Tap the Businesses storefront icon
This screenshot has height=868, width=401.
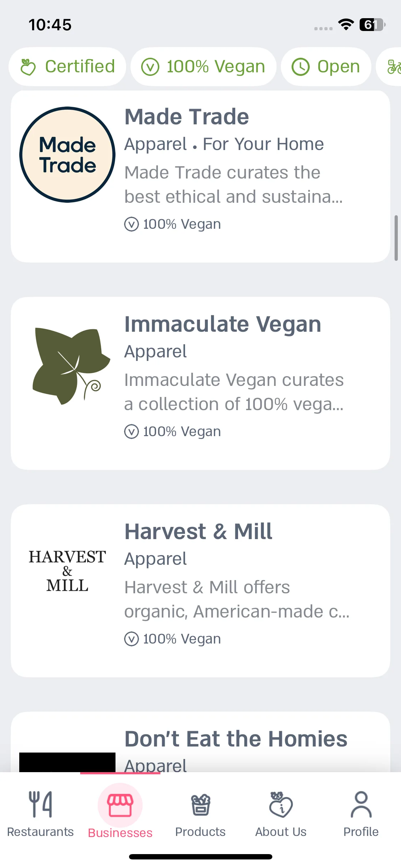(x=120, y=805)
